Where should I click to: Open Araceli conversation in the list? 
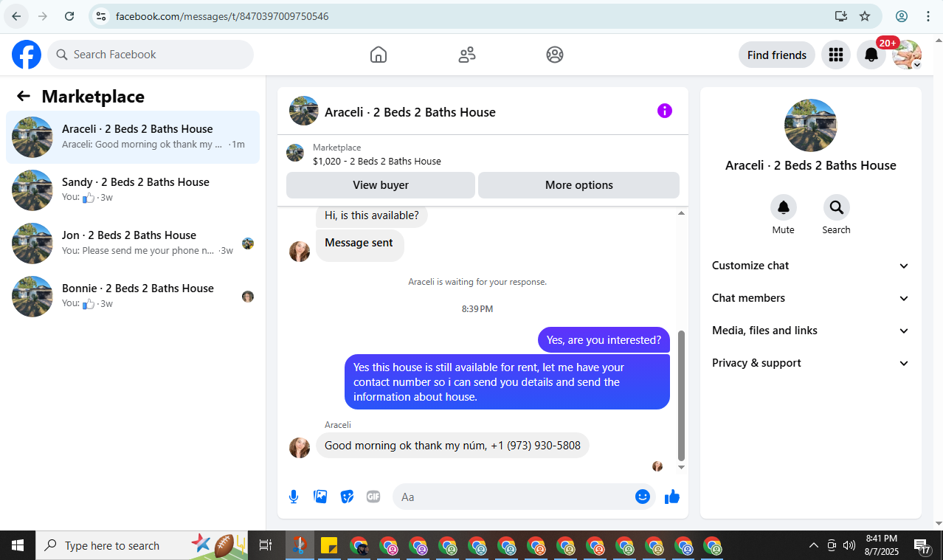click(133, 137)
